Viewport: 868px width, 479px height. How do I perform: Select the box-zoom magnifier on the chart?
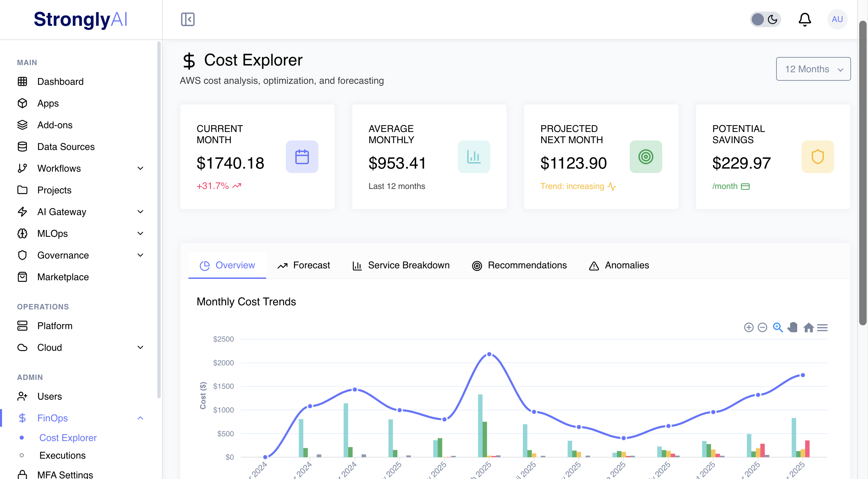click(x=777, y=328)
